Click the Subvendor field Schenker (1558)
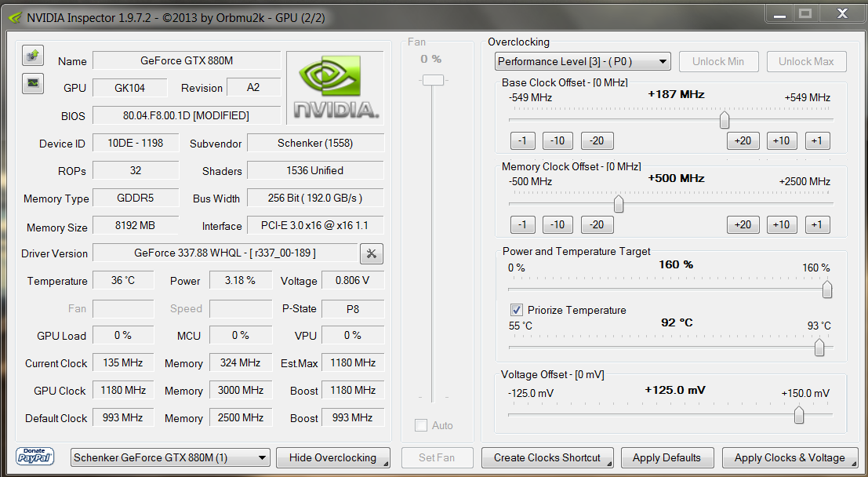Image resolution: width=868 pixels, height=477 pixels. 315,143
